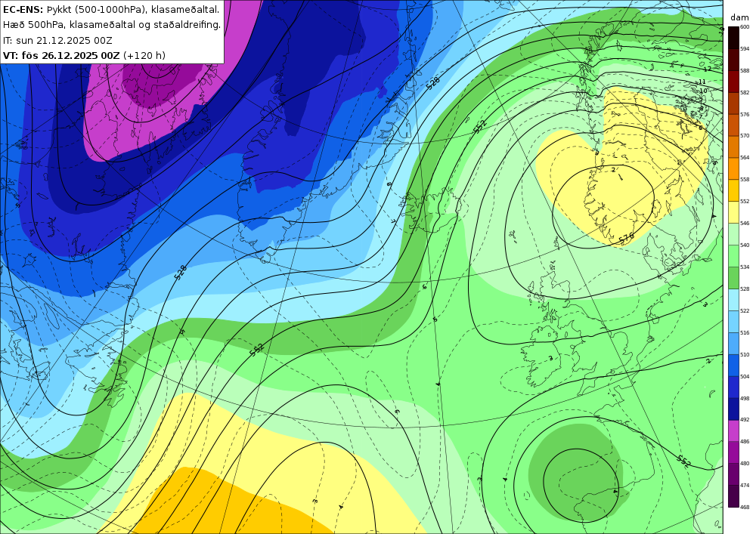
Task: Click the 504 colorbar tick label
Action: [x=745, y=377]
